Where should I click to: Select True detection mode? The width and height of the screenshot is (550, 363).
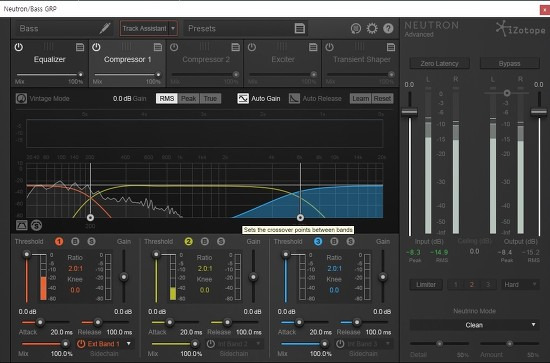coord(210,99)
